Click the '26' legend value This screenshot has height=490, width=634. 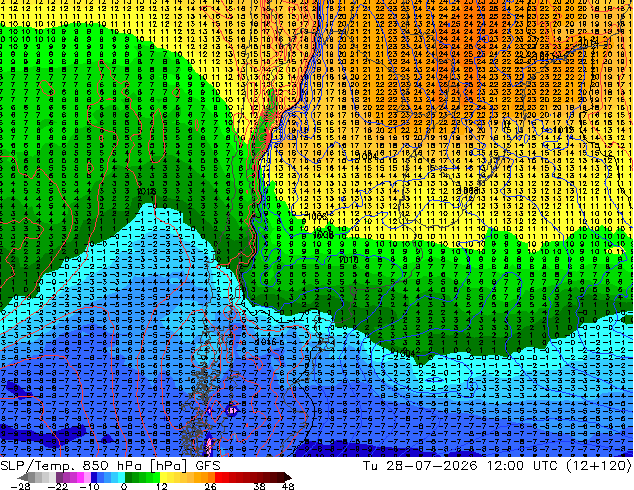coord(210,486)
